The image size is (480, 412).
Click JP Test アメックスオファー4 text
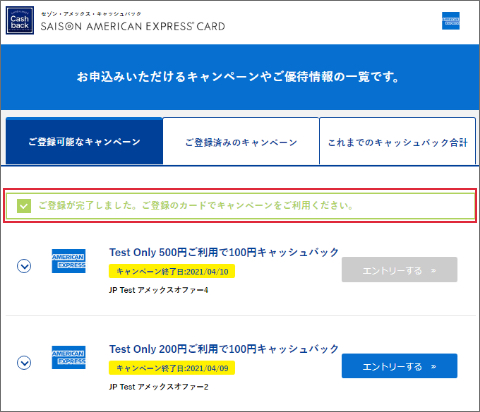click(159, 290)
